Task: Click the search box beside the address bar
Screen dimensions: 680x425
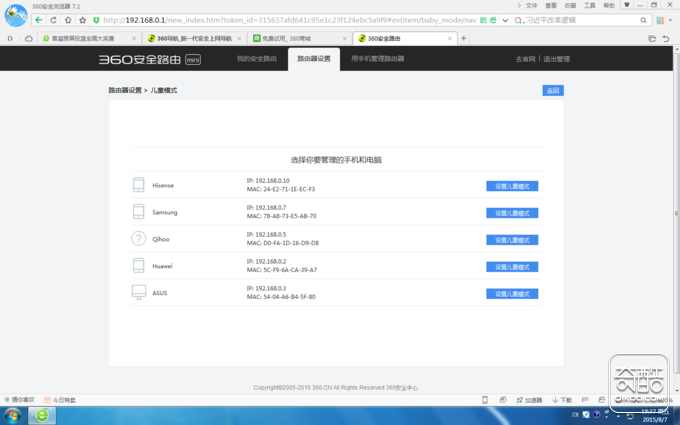Action: tap(581, 20)
